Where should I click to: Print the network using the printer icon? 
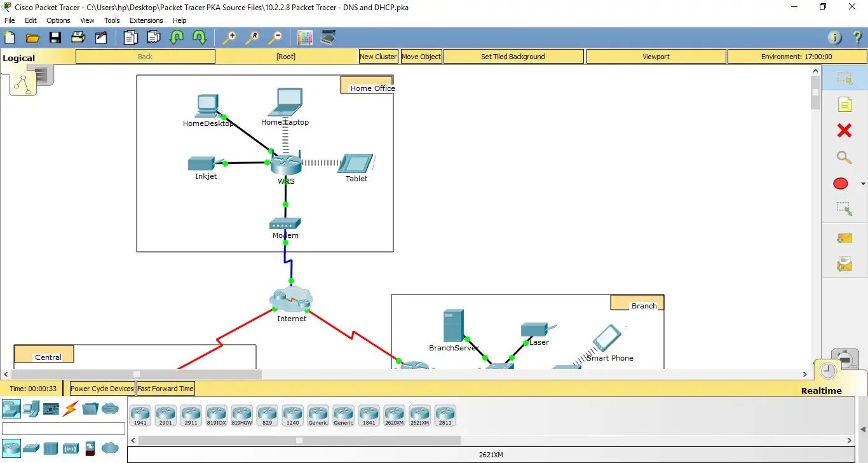pyautogui.click(x=78, y=38)
